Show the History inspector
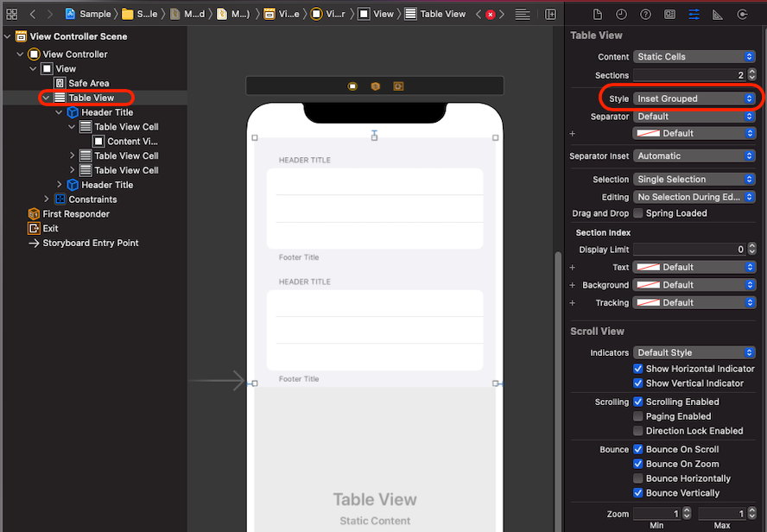767x532 pixels. 621,14
